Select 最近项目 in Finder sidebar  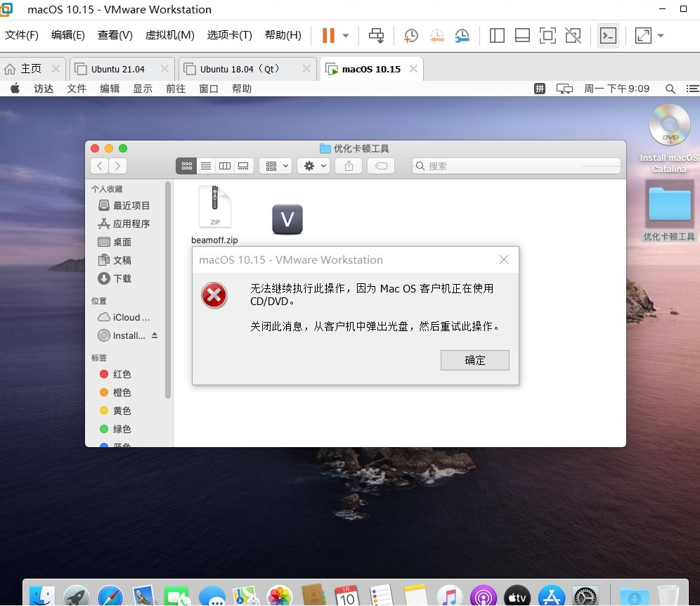coord(124,205)
